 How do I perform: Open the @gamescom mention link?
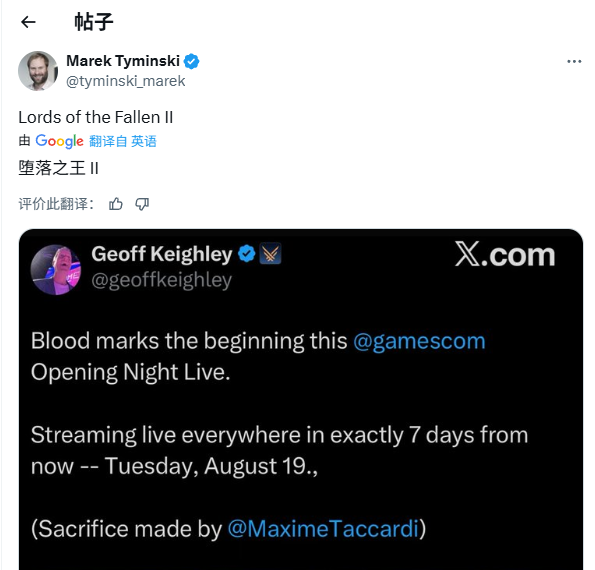(419, 341)
